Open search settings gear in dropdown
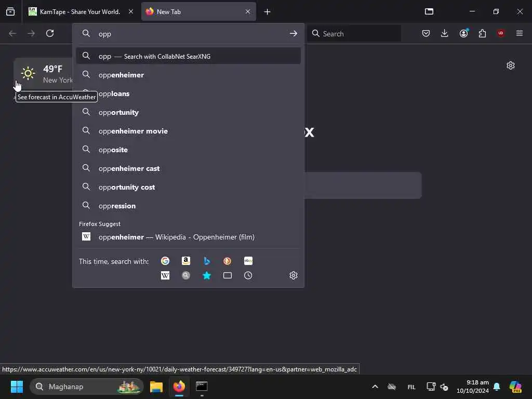The height and width of the screenshot is (399, 532). pyautogui.click(x=294, y=275)
